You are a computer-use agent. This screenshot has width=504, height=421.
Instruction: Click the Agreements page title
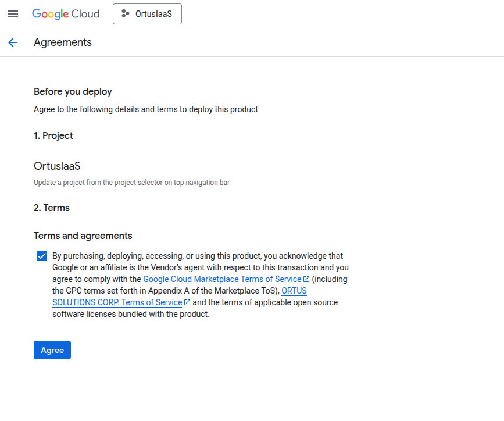pyautogui.click(x=63, y=42)
